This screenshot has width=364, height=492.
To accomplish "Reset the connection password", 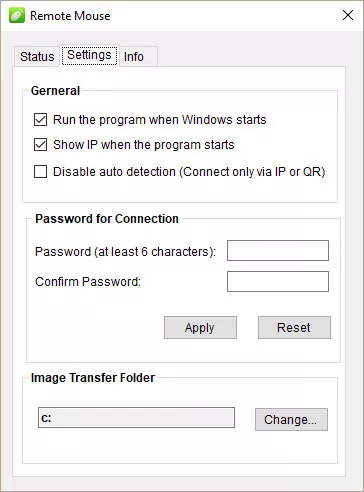I will point(294,327).
